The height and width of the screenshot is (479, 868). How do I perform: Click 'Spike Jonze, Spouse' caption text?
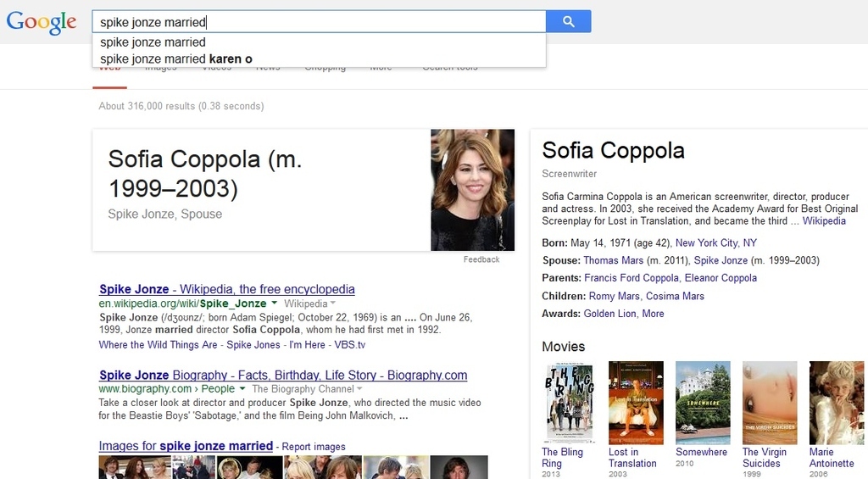pyautogui.click(x=165, y=214)
